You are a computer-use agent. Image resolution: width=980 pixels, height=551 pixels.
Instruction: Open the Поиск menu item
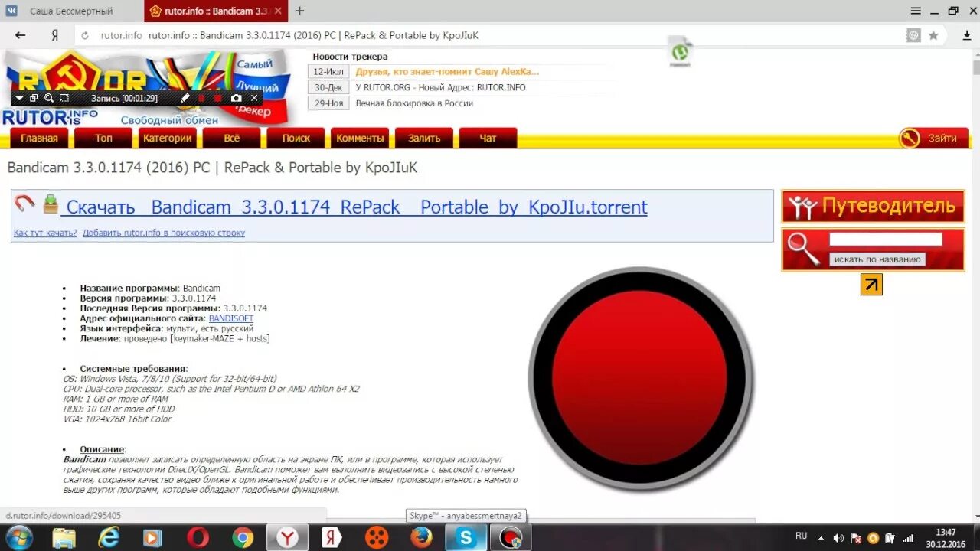tap(296, 139)
